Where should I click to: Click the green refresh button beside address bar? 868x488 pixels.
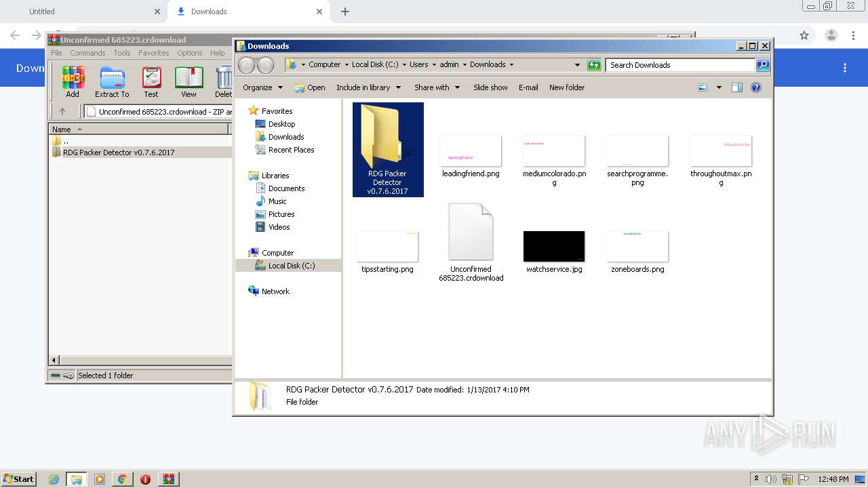click(x=594, y=65)
